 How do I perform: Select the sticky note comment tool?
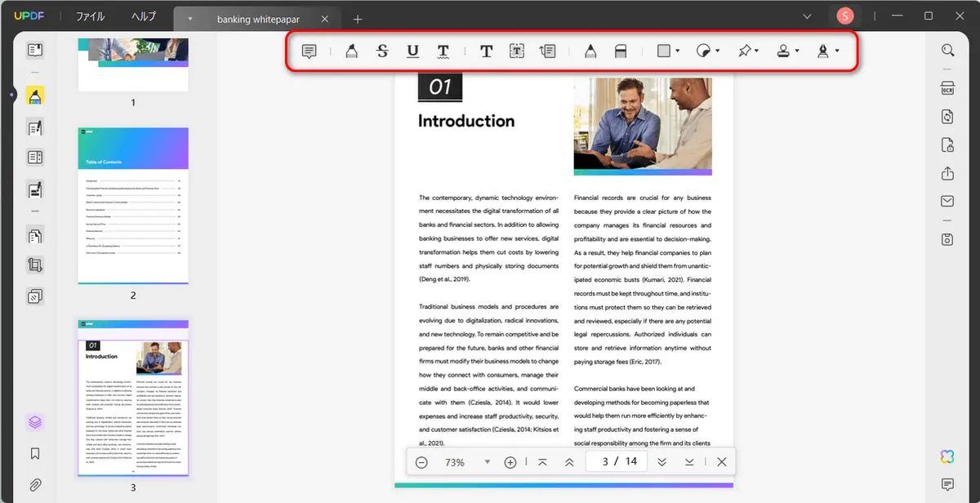point(309,51)
